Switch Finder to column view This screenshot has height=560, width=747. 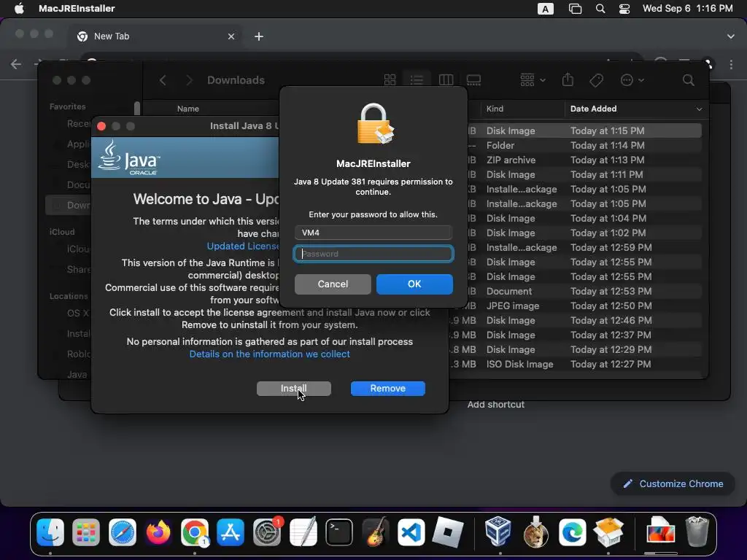point(446,80)
